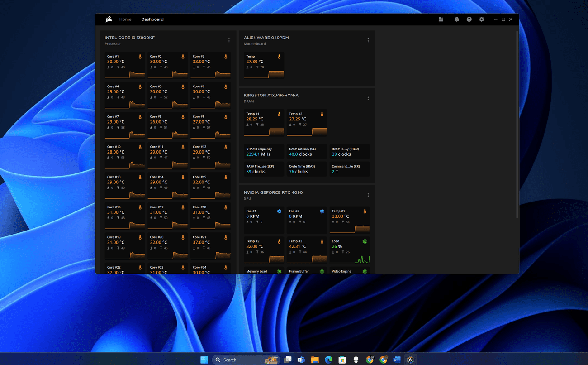
Task: Open Kingston DRAM panel options menu
Action: (x=368, y=97)
